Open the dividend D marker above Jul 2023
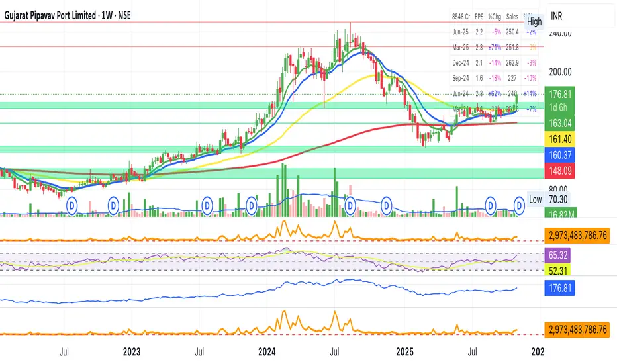Image resolution: width=617 pixels, height=364 pixels. (x=208, y=207)
